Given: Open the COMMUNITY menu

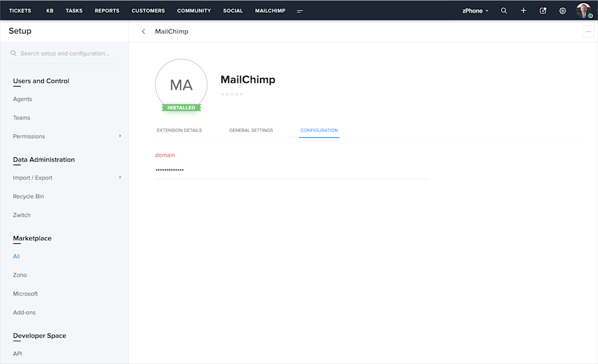Looking at the screenshot, I should 194,10.
